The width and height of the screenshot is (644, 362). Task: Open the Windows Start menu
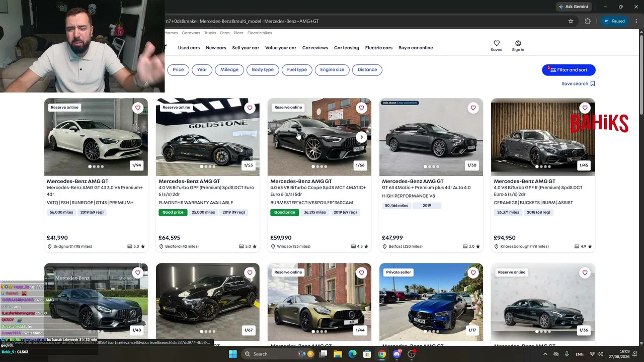click(x=232, y=354)
